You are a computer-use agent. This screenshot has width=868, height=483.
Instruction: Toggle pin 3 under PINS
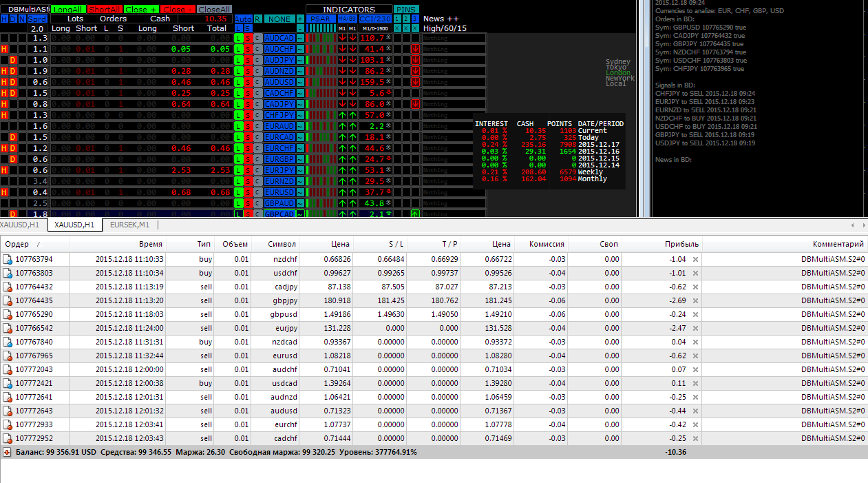tap(415, 19)
